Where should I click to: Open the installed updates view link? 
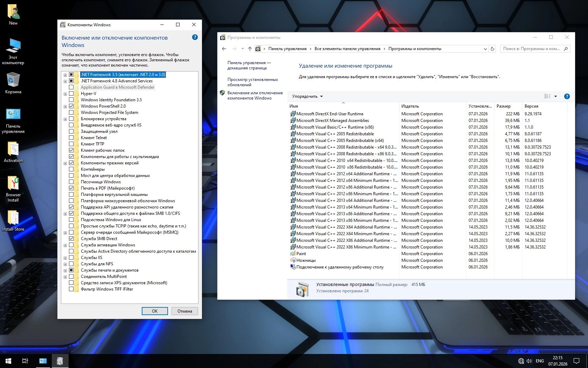click(x=252, y=82)
